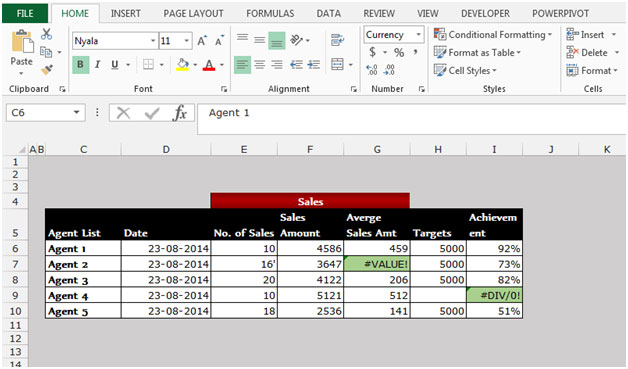Viewport: 628px width, 369px height.
Task: Select the #VALUE! error cell G7
Action: [x=377, y=264]
